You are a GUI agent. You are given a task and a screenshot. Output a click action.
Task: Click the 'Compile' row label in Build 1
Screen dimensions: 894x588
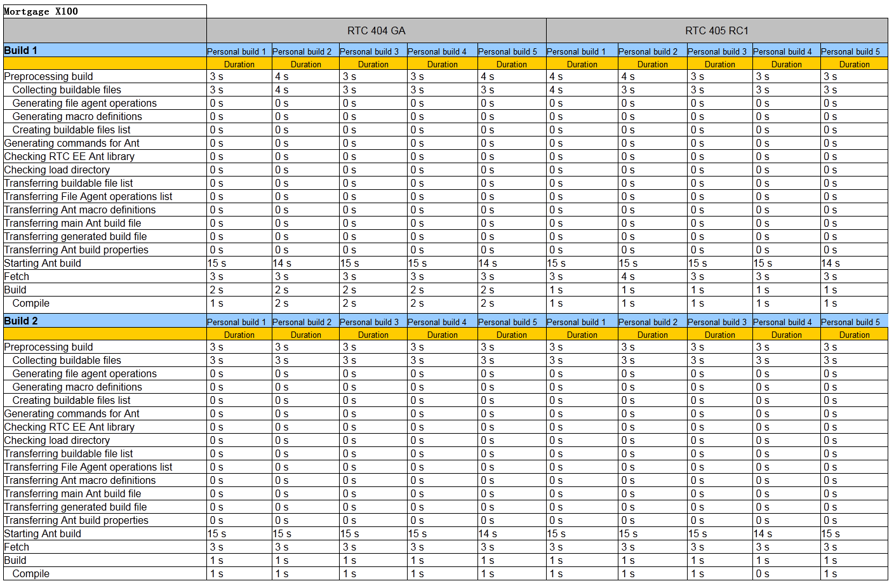31,303
